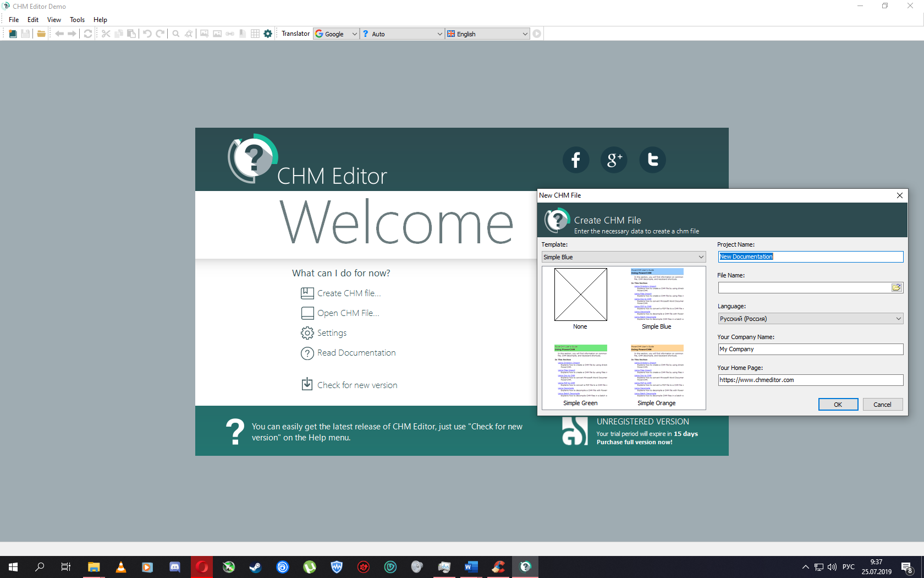
Task: Open the Tools menu
Action: 77,20
